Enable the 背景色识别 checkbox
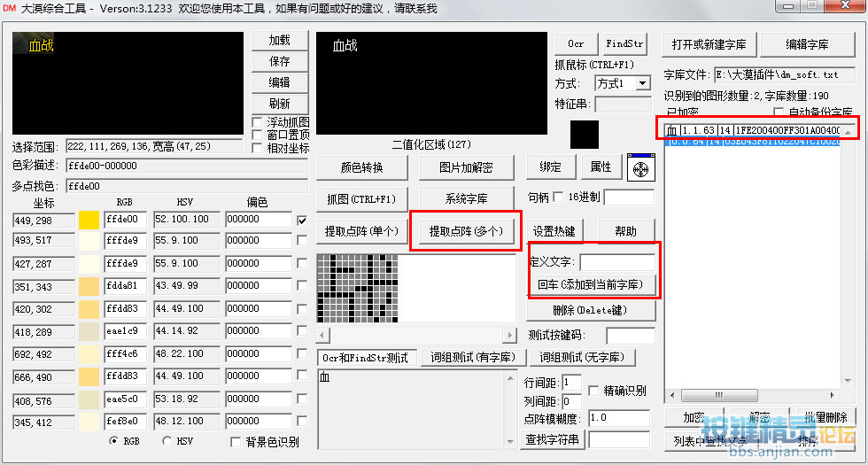The image size is (868, 465). (x=236, y=442)
